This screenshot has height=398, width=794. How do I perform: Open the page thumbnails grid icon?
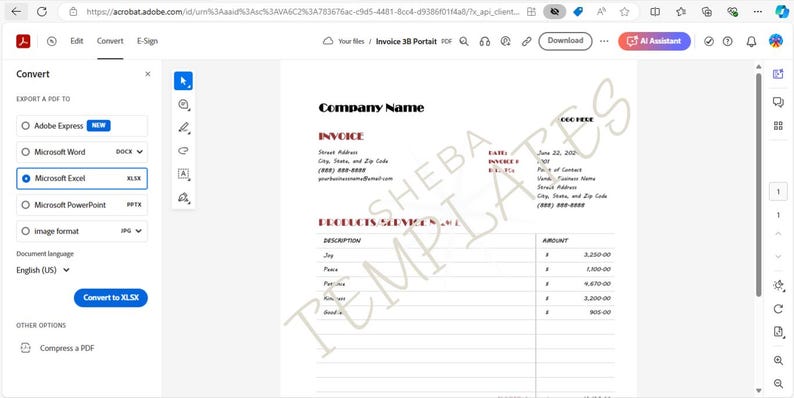click(x=778, y=126)
